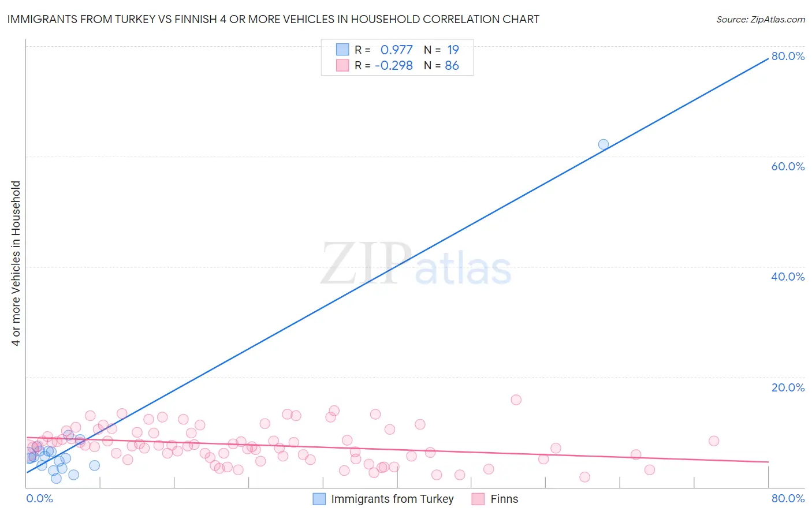Screen dimensions: 812x515
Task: Select the blue outlier point near 60%
Action: point(603,144)
